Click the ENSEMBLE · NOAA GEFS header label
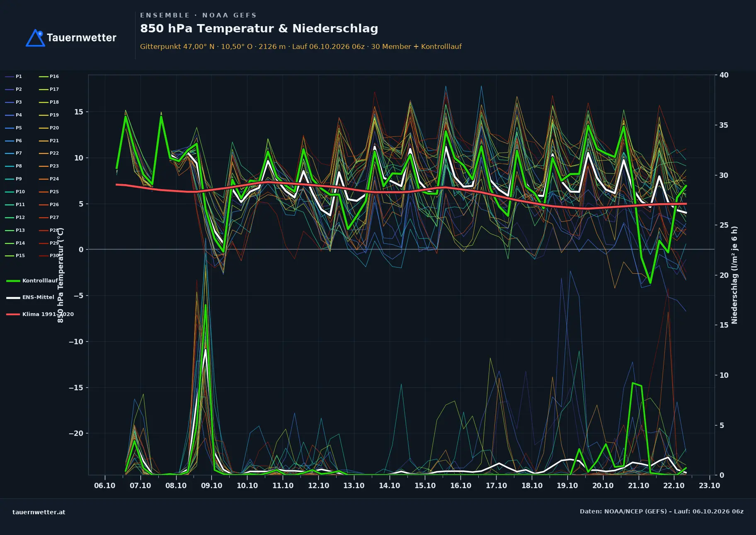 pyautogui.click(x=199, y=15)
